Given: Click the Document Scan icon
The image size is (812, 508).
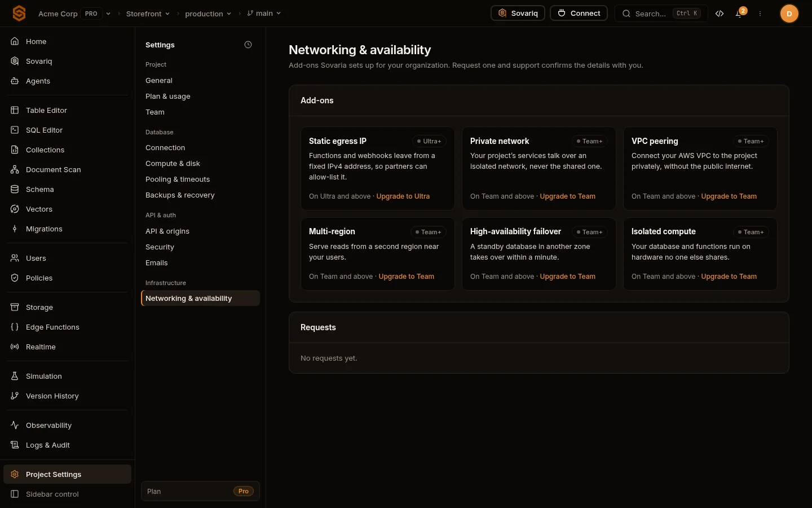Looking at the screenshot, I should pyautogui.click(x=15, y=169).
